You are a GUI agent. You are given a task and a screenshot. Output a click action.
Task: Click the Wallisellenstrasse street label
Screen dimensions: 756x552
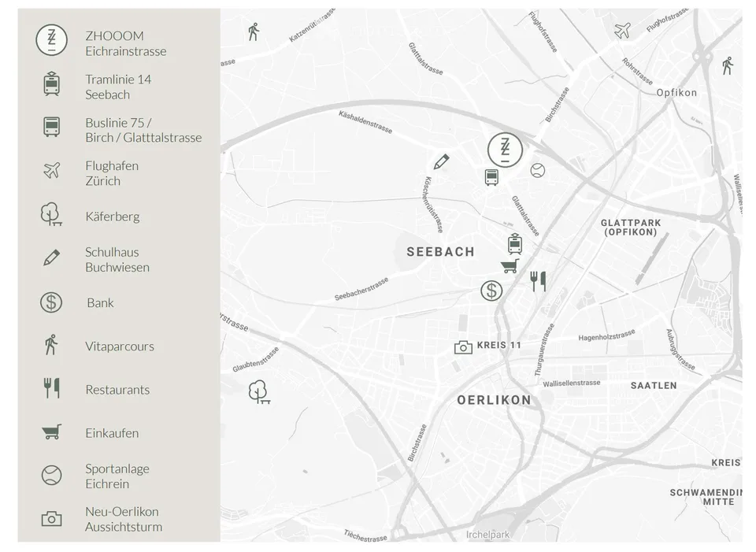click(x=572, y=383)
